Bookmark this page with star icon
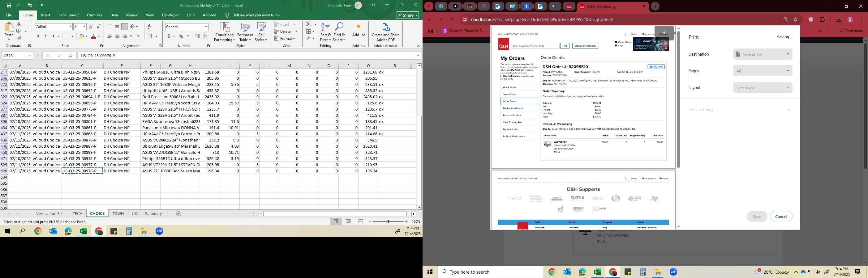The height and width of the screenshot is (278, 868). click(x=796, y=19)
